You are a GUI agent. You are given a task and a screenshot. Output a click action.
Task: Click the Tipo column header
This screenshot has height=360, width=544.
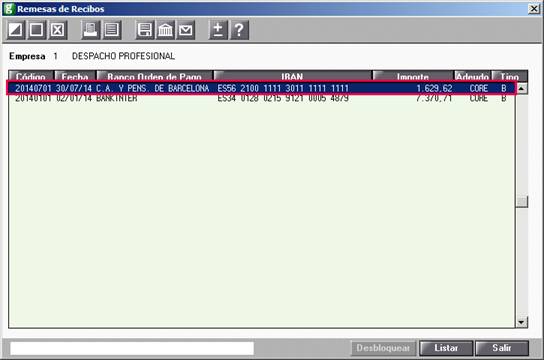tap(510, 76)
